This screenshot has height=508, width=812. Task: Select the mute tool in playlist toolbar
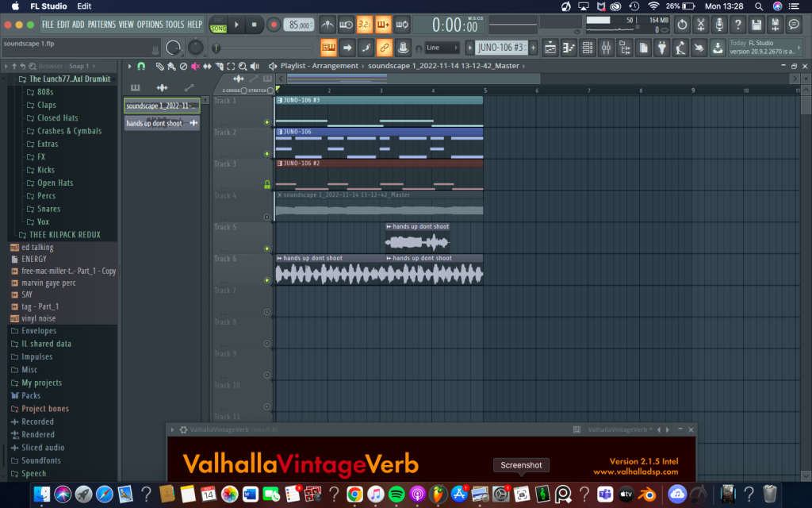[195, 66]
